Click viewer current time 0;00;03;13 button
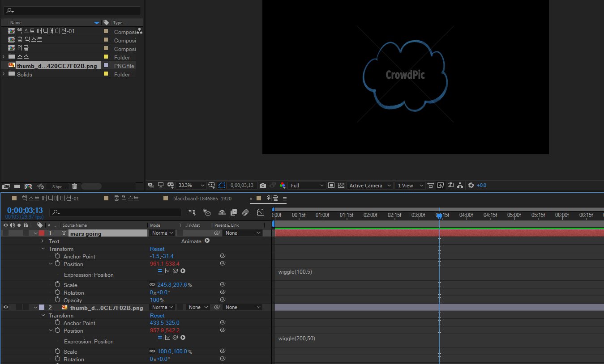The width and height of the screenshot is (604, 364). [242, 185]
